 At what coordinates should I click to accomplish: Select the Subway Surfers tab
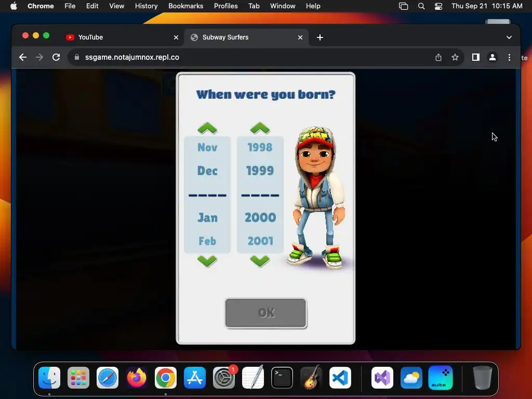pos(246,37)
